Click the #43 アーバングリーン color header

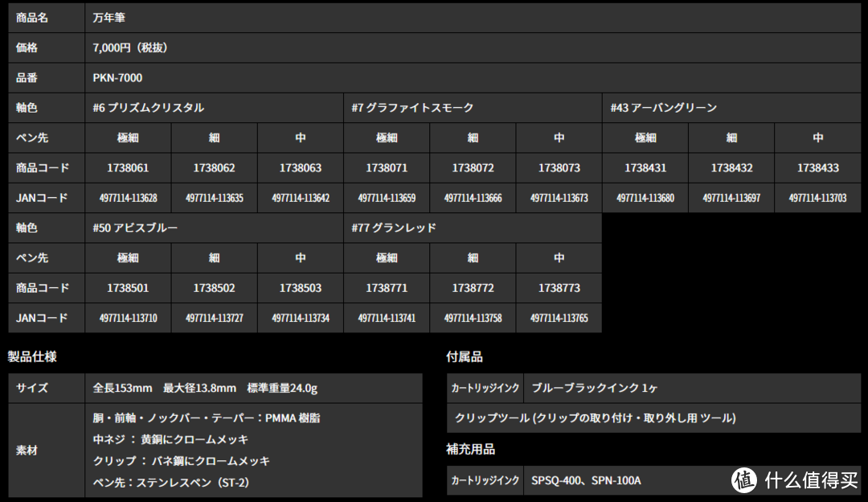pyautogui.click(x=663, y=108)
